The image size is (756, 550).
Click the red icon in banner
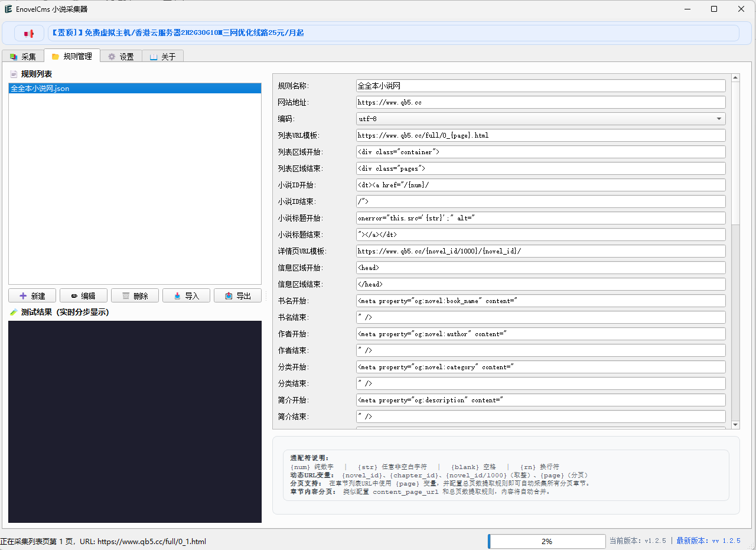tap(28, 33)
